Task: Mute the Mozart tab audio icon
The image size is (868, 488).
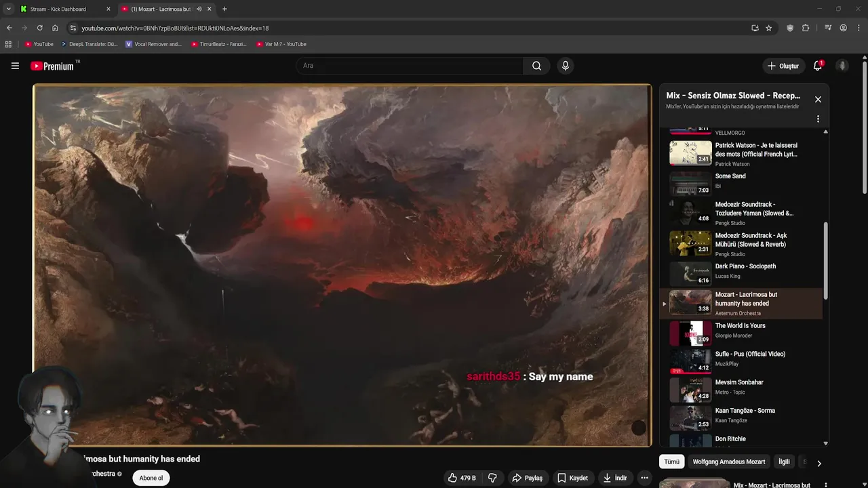Action: click(199, 9)
